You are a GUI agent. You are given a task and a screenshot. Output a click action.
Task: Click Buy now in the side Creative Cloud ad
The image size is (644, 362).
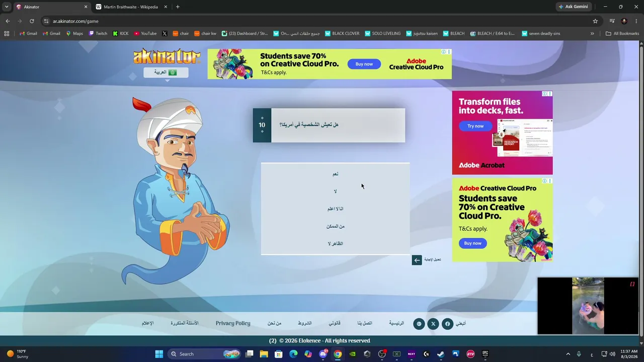click(473, 243)
